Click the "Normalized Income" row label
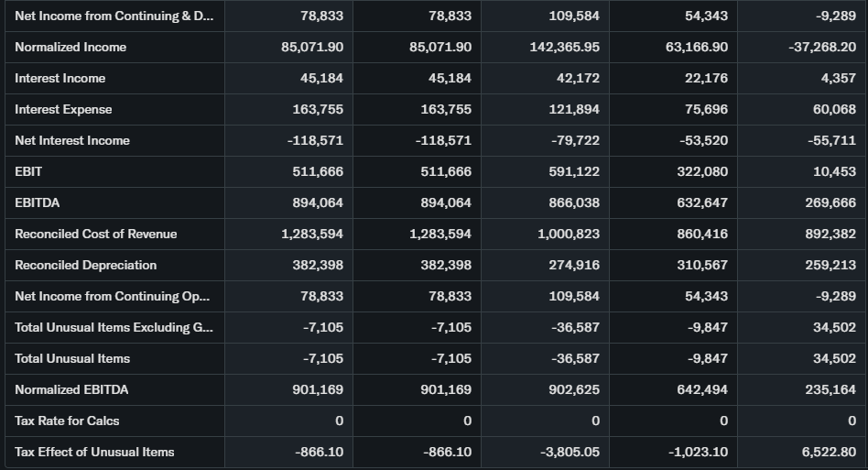 pyautogui.click(x=71, y=47)
